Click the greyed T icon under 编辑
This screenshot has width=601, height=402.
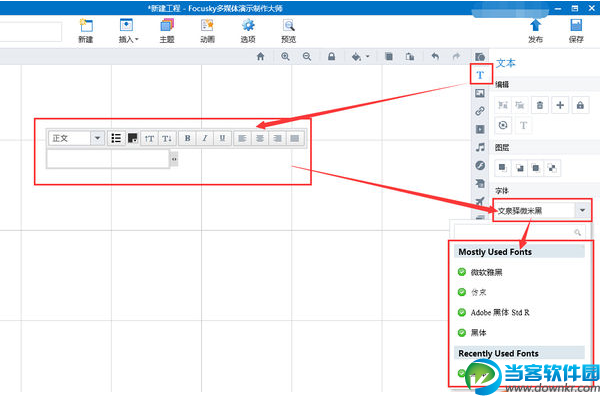pyautogui.click(x=523, y=125)
